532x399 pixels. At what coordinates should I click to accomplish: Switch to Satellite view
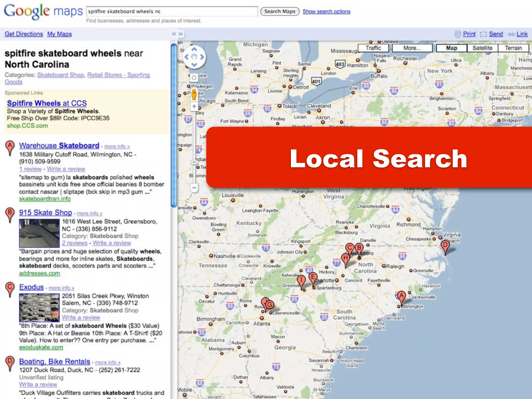[x=482, y=48]
